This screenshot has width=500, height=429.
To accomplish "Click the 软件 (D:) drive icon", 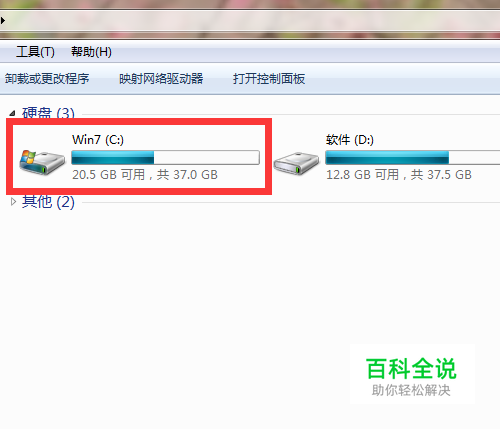I will (296, 163).
